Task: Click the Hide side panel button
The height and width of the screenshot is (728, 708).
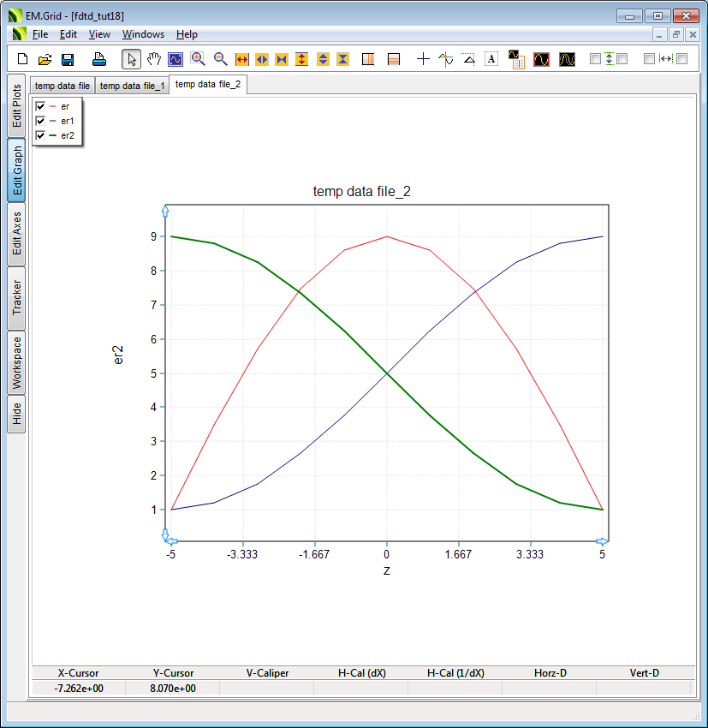Action: pos(16,415)
